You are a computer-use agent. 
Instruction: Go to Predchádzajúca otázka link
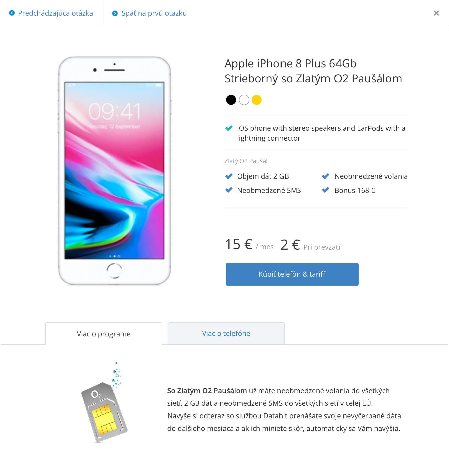(55, 13)
